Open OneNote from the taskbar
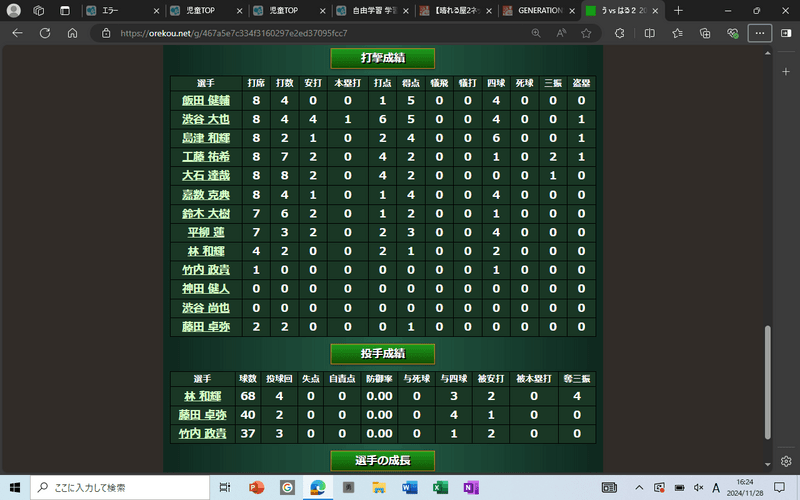 pyautogui.click(x=468, y=487)
